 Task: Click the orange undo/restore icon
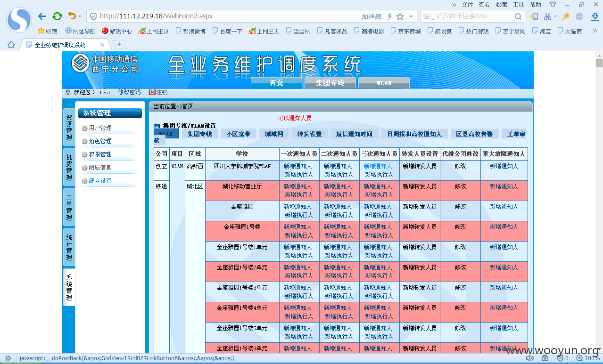[72, 16]
